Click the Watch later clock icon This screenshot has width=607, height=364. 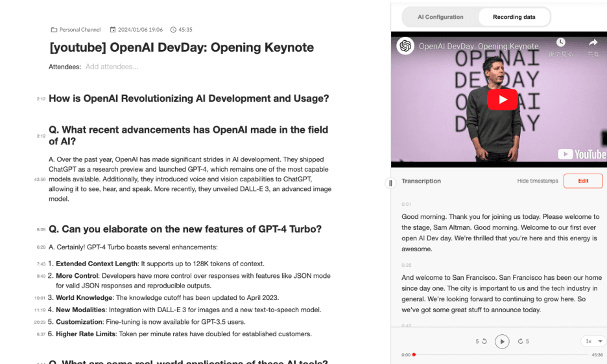560,42
